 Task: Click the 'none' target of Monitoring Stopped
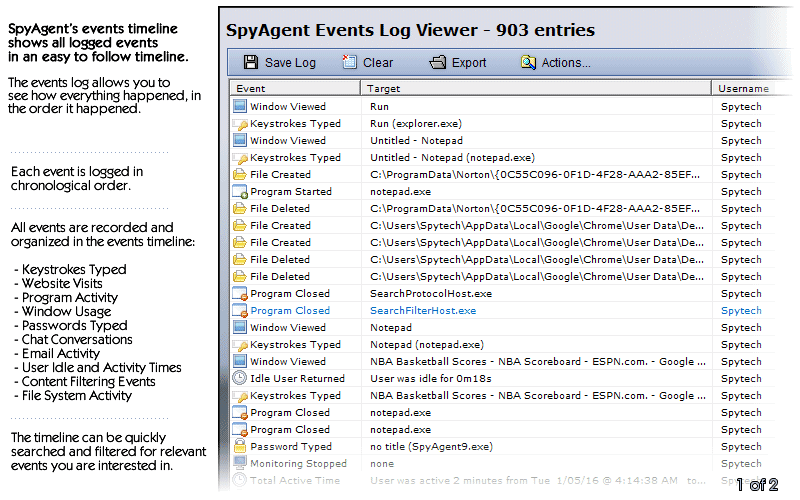point(382,463)
